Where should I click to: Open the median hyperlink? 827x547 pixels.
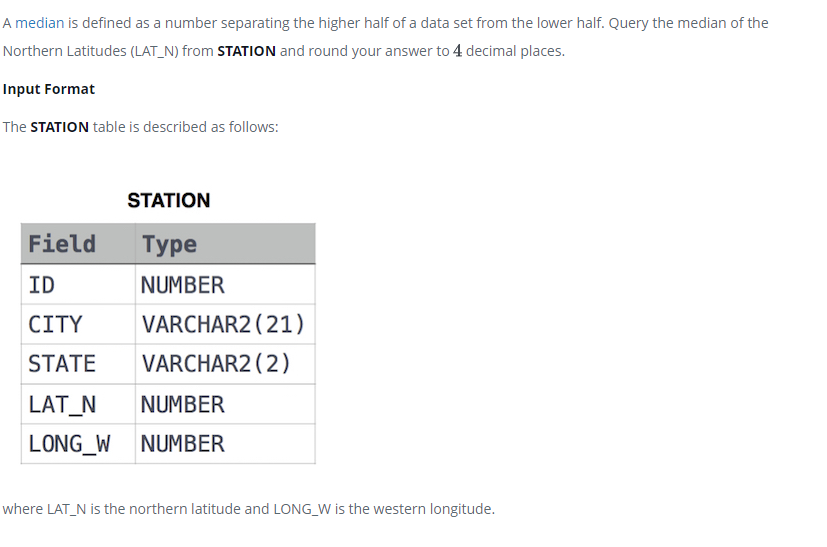(40, 23)
